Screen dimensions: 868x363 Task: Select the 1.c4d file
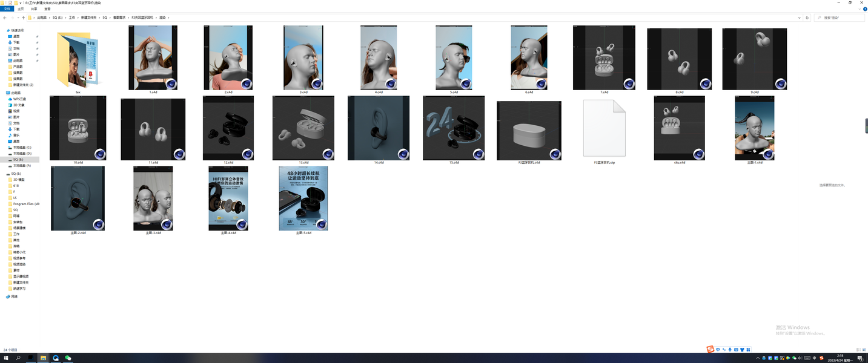pyautogui.click(x=153, y=58)
